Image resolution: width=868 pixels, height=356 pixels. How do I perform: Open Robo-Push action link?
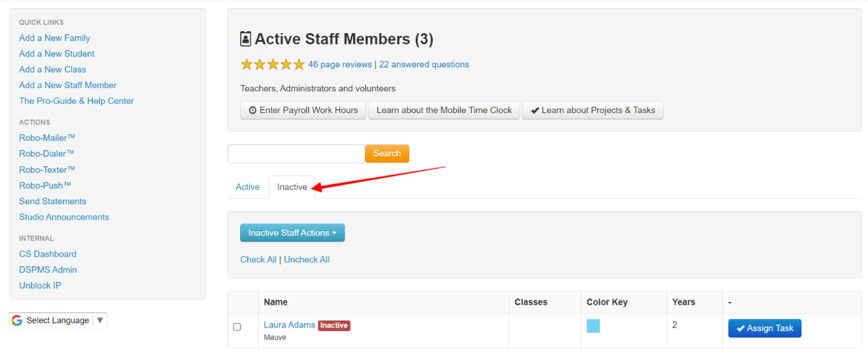pos(45,185)
